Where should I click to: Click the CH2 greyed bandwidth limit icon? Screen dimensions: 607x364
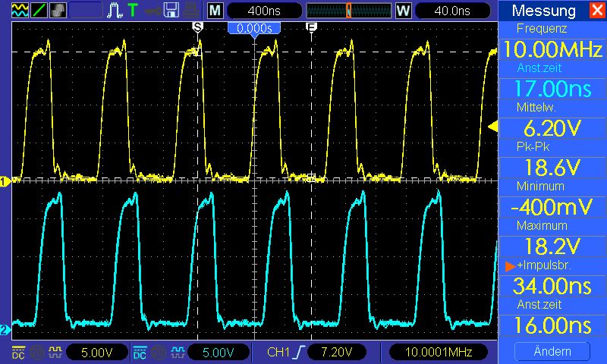coord(159,352)
